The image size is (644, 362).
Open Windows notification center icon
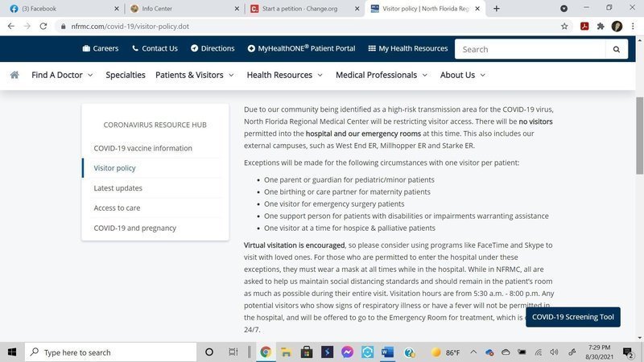[628, 352]
